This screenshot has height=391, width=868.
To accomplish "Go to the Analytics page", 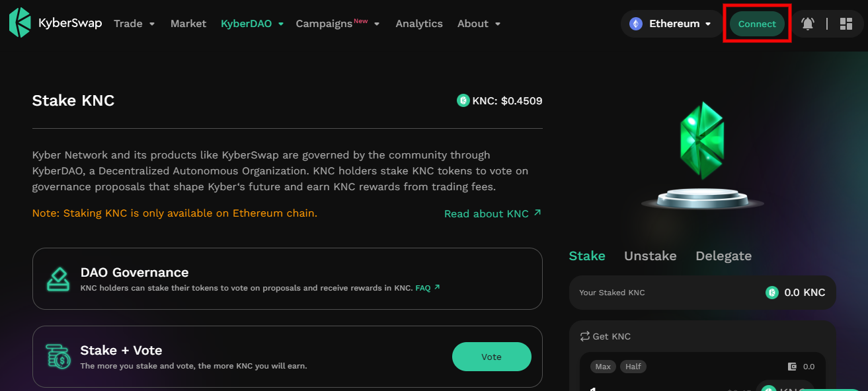I will 419,24.
